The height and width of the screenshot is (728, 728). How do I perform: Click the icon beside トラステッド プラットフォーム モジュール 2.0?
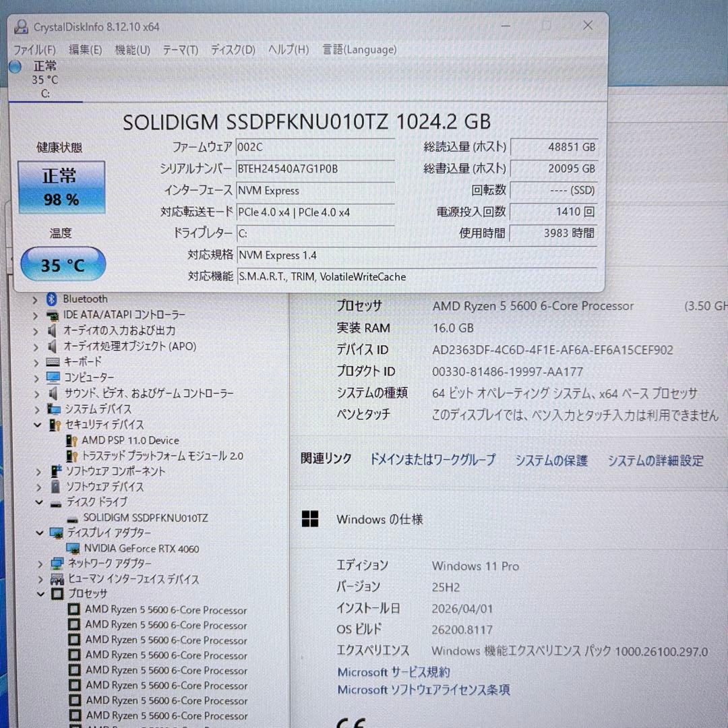tap(71, 456)
